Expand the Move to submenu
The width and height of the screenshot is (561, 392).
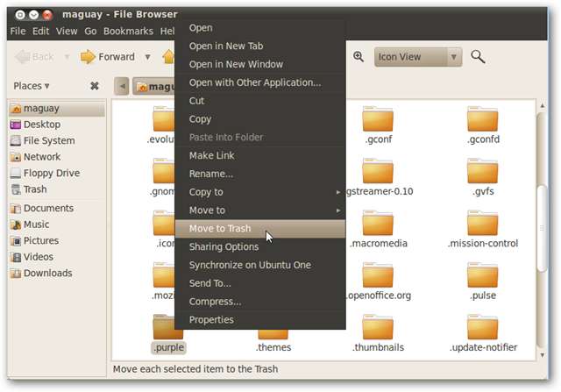[x=260, y=210]
